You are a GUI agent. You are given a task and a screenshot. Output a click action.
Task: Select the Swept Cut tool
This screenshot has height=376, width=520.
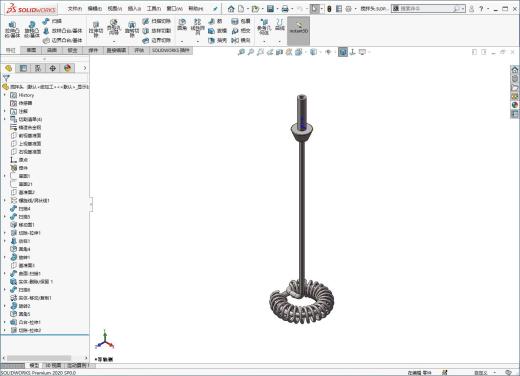157,21
